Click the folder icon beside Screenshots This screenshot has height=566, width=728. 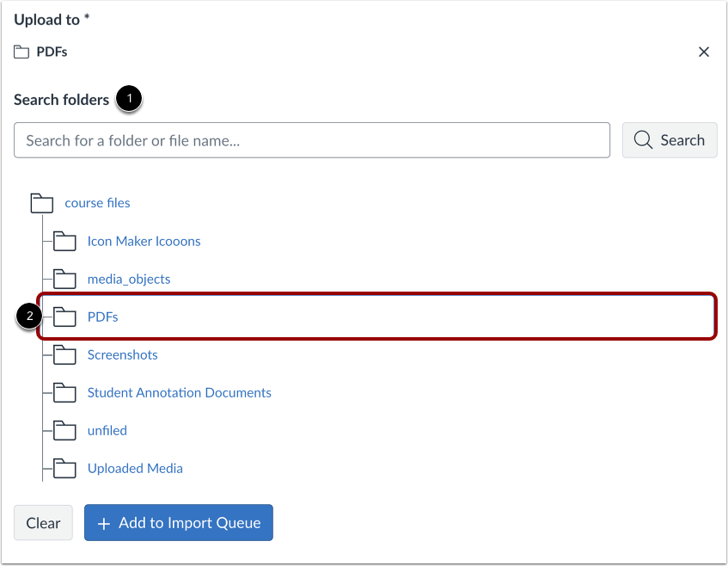(64, 354)
